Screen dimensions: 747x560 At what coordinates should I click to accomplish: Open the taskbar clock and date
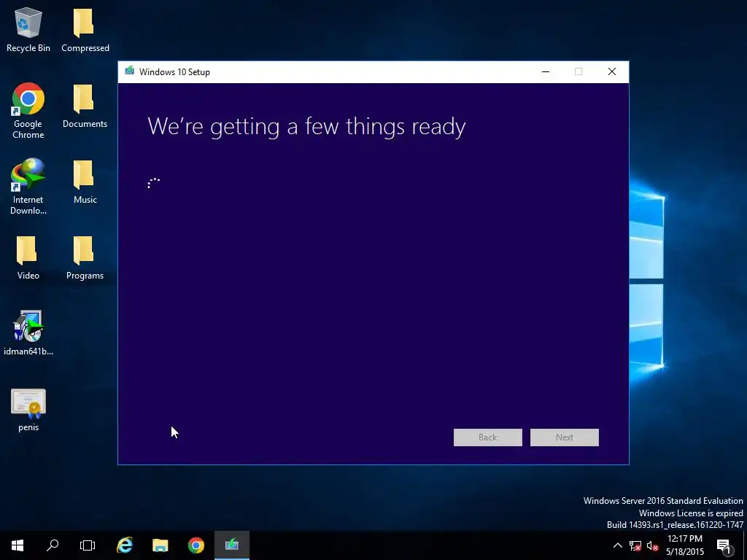pyautogui.click(x=685, y=545)
